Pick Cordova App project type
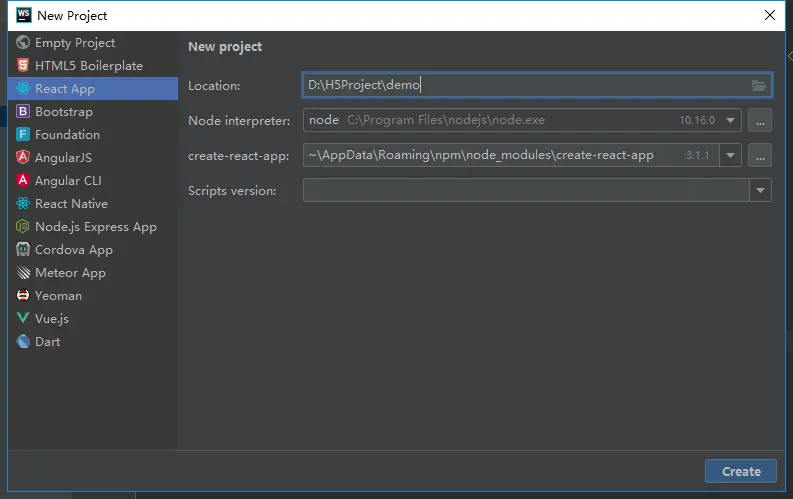The image size is (793, 499). pyautogui.click(x=93, y=249)
